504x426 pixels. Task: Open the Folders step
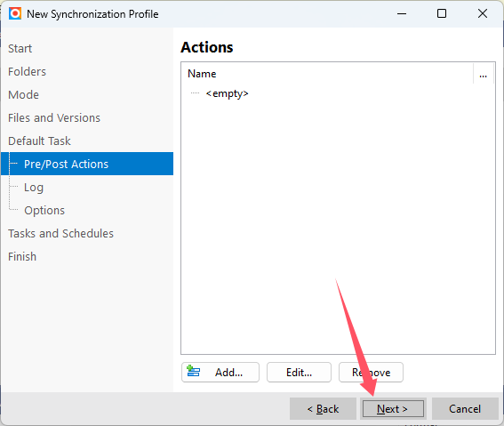click(27, 72)
